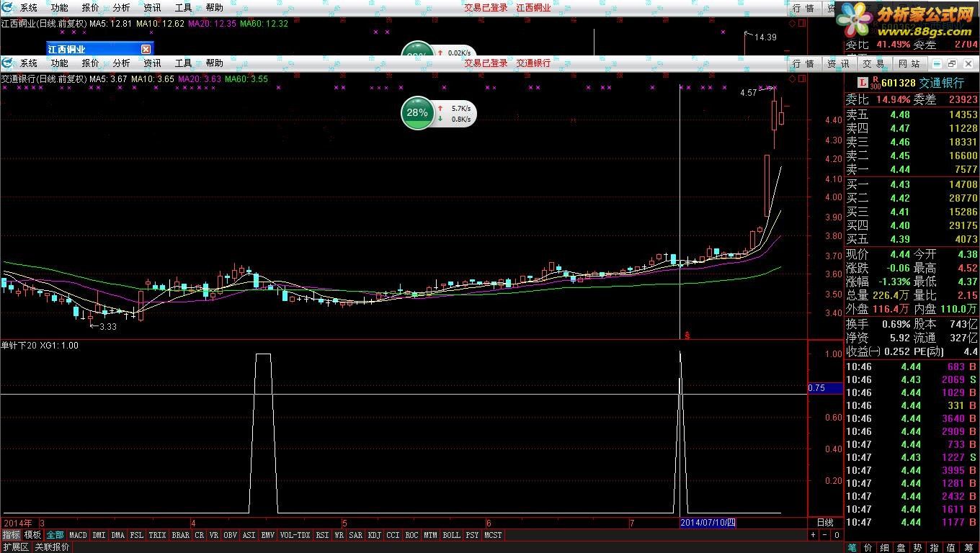Select the 全部 indicator filter tab
Viewport: 980px width, 553px height.
click(x=55, y=535)
